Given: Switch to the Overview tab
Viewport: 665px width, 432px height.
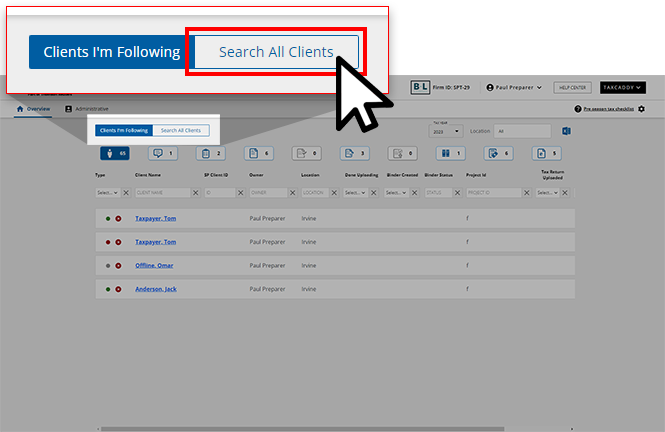Looking at the screenshot, I should (33, 108).
